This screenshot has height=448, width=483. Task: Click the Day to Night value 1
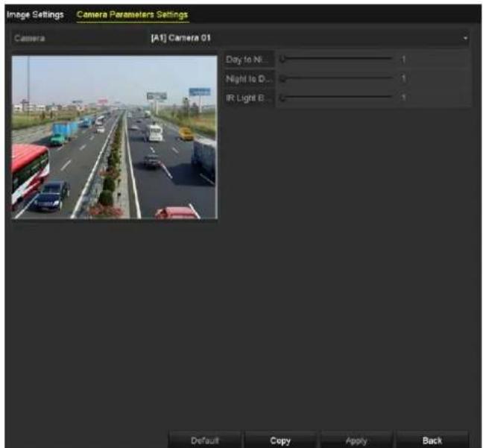[403, 59]
